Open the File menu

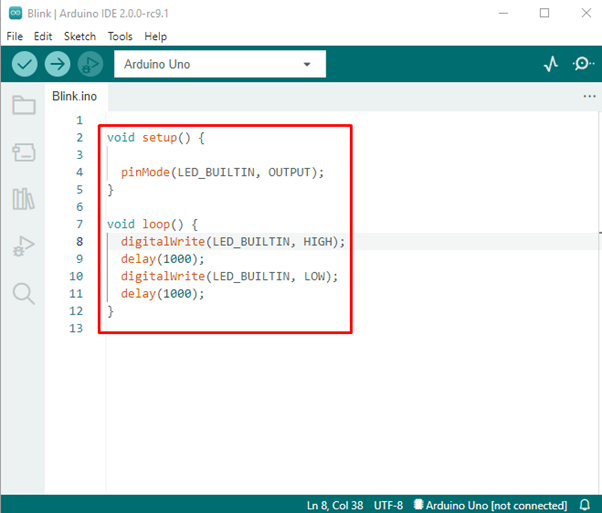click(x=15, y=36)
